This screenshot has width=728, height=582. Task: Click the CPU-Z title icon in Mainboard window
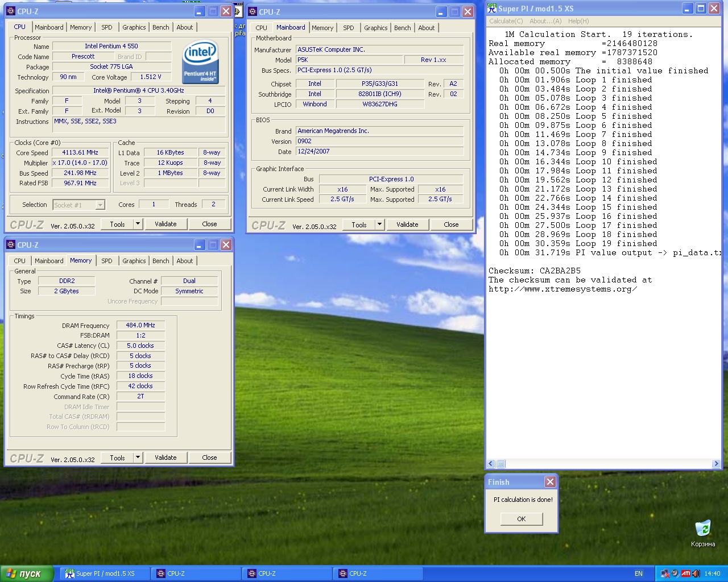pyautogui.click(x=253, y=11)
